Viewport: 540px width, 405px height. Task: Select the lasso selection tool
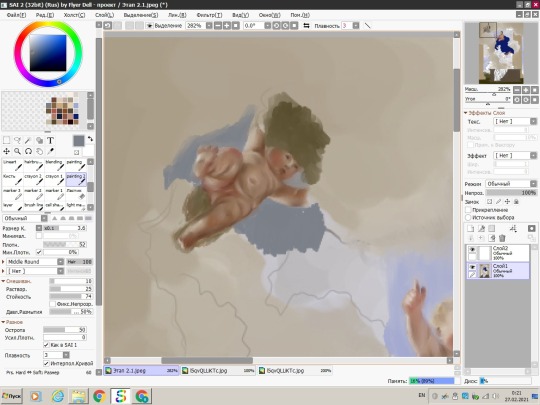coord(17,140)
